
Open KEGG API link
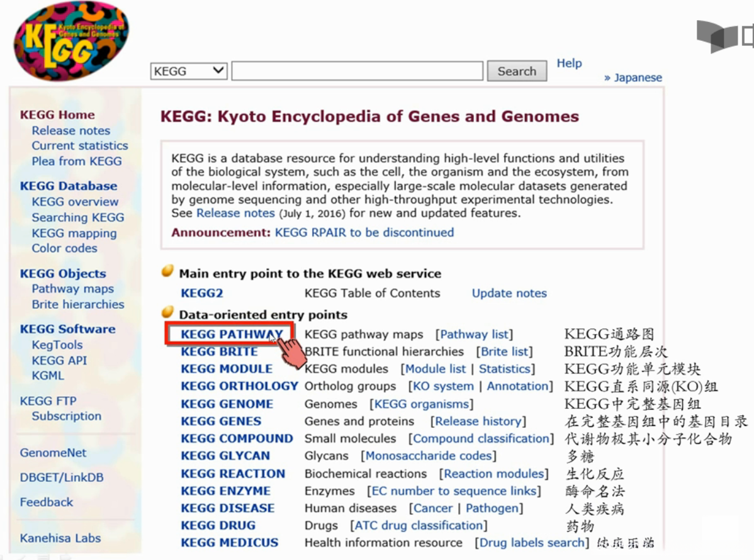click(59, 361)
